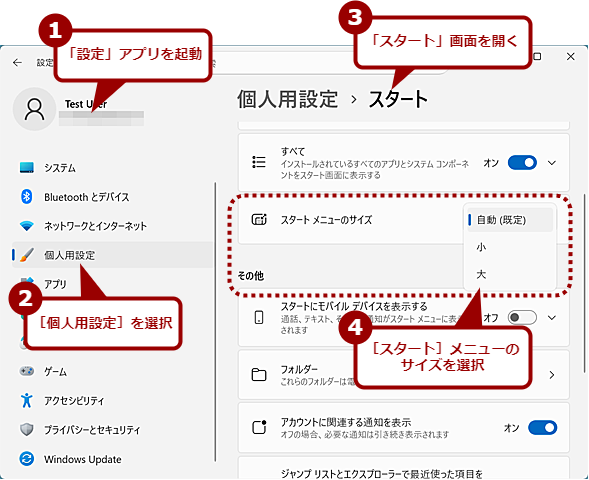Viewport: 589px width, 480px height.
Task: Click the Wi-Fi network icon
Action: coord(27,226)
